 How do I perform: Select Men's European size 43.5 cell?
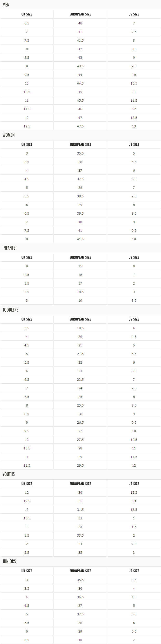80,66
